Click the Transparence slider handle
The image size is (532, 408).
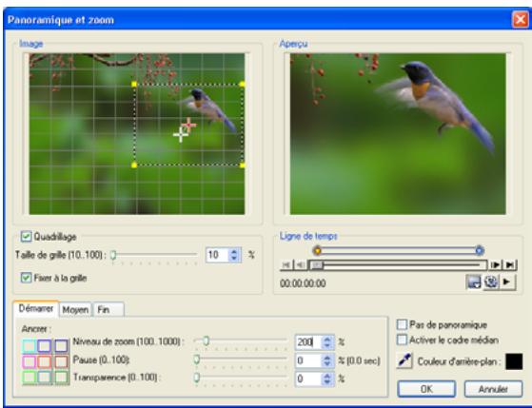point(196,378)
